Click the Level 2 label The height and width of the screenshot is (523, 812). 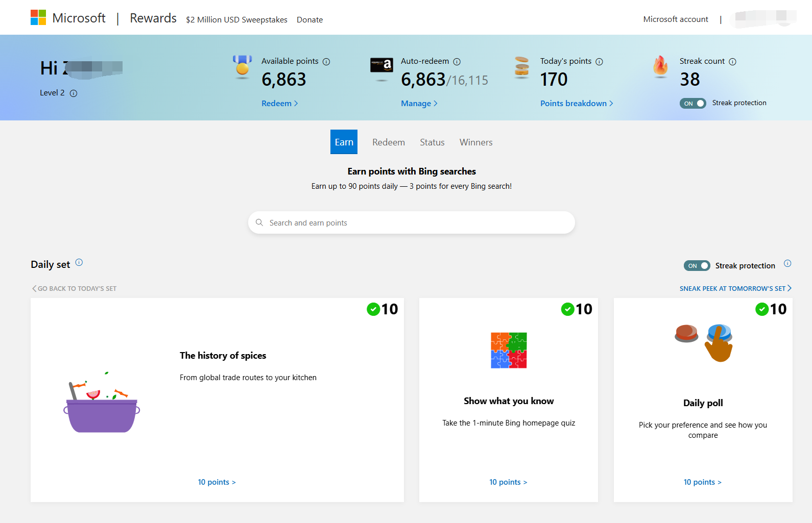point(52,93)
